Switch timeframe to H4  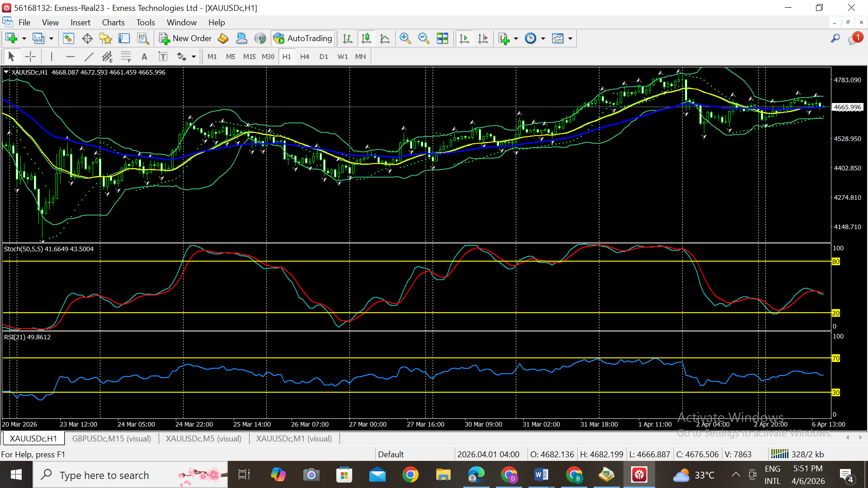(304, 56)
